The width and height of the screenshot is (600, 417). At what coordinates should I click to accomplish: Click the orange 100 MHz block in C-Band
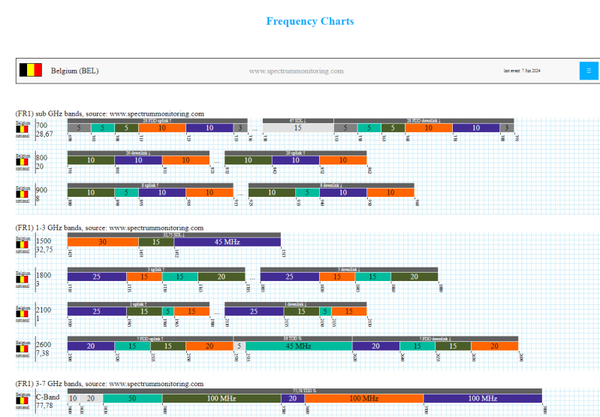(364, 398)
